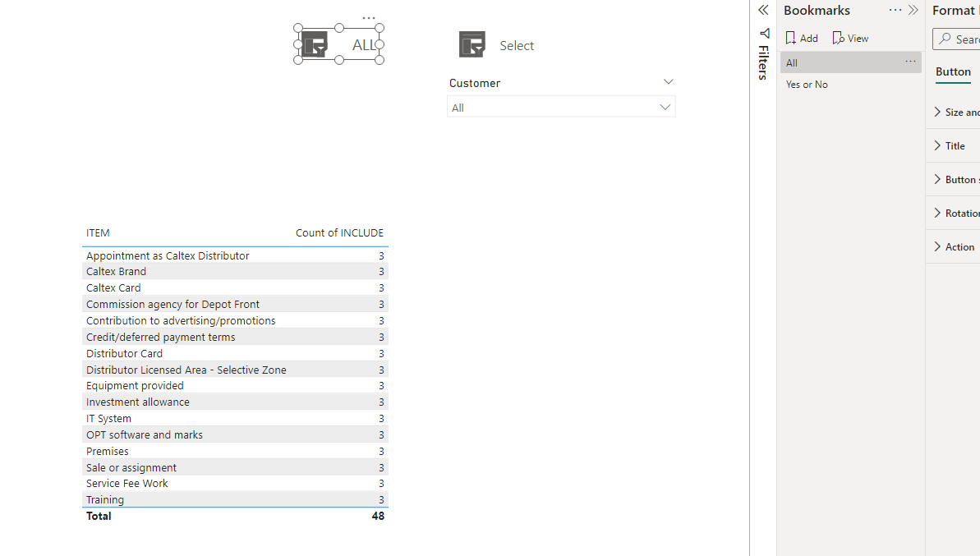
Task: Open the Customer All dropdown
Action: tap(561, 107)
